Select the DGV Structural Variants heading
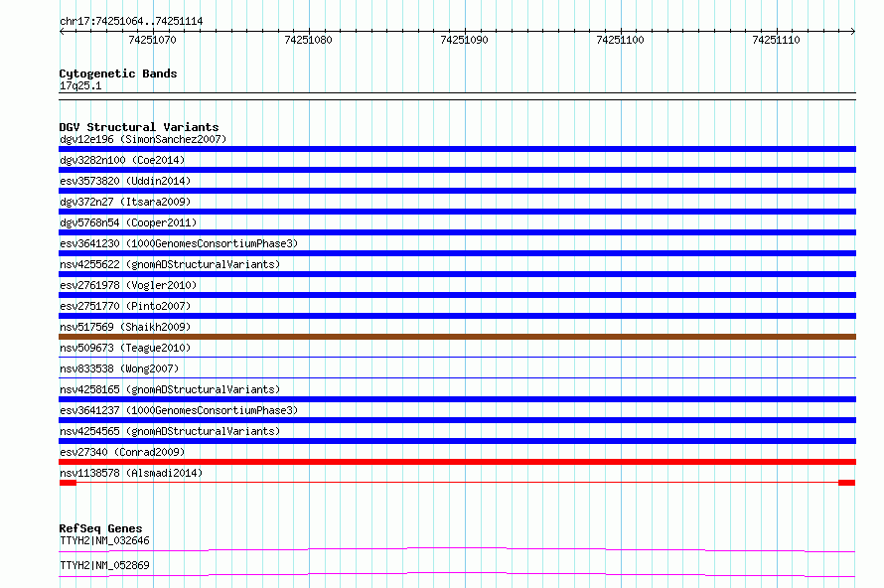Image resolution: width=884 pixels, height=588 pixels. pyautogui.click(x=139, y=127)
